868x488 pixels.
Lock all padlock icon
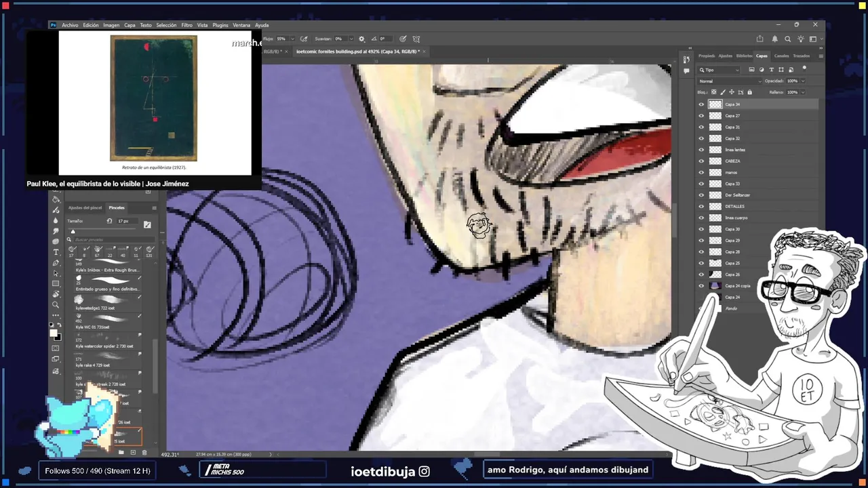pyautogui.click(x=749, y=92)
